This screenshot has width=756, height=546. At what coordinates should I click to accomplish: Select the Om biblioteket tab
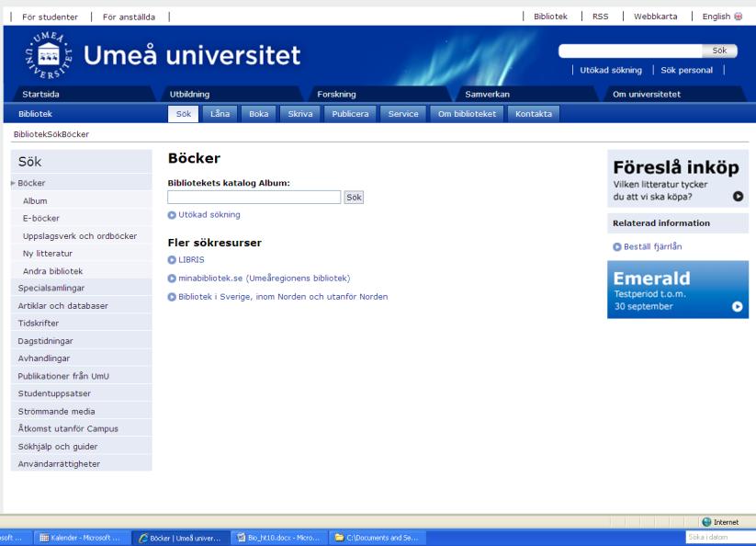[467, 114]
